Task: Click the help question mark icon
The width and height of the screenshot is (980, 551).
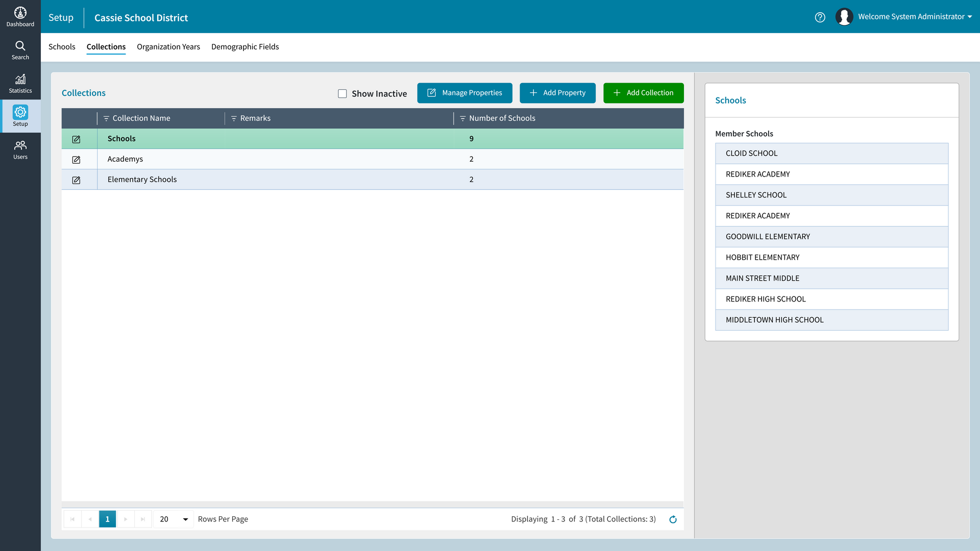Action: coord(820,17)
